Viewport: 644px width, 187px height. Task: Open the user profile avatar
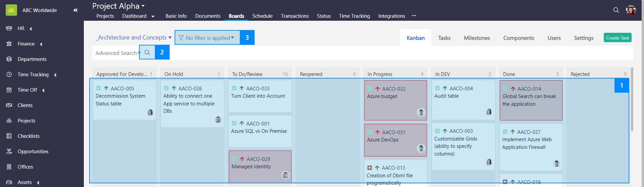(x=631, y=10)
